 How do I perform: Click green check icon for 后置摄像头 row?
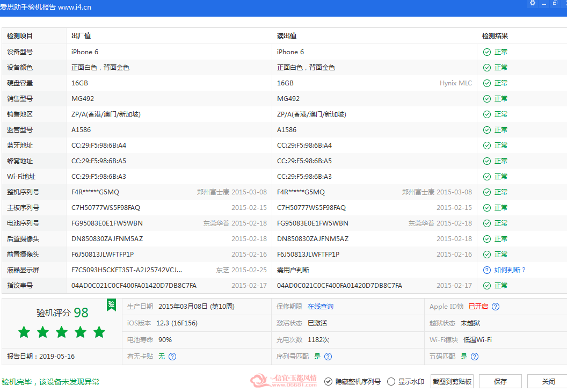coord(486,238)
